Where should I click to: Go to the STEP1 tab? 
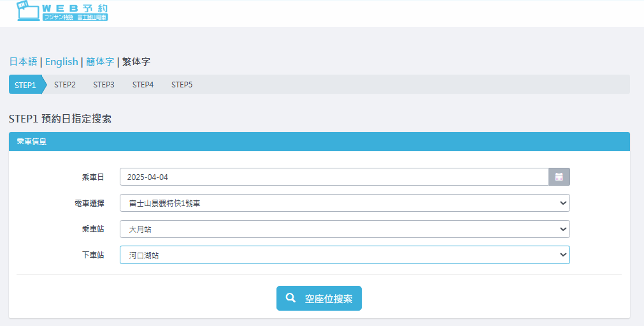click(25, 85)
